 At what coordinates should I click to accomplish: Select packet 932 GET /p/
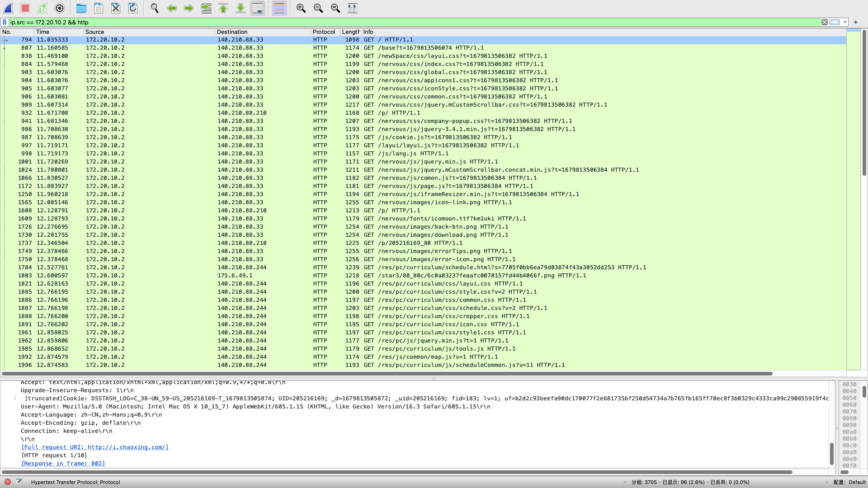[423, 113]
